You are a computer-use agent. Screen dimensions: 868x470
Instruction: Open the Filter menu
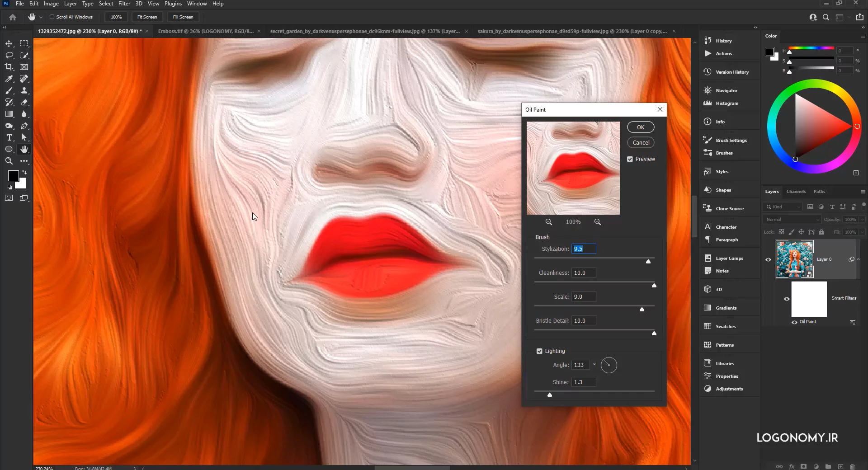124,4
